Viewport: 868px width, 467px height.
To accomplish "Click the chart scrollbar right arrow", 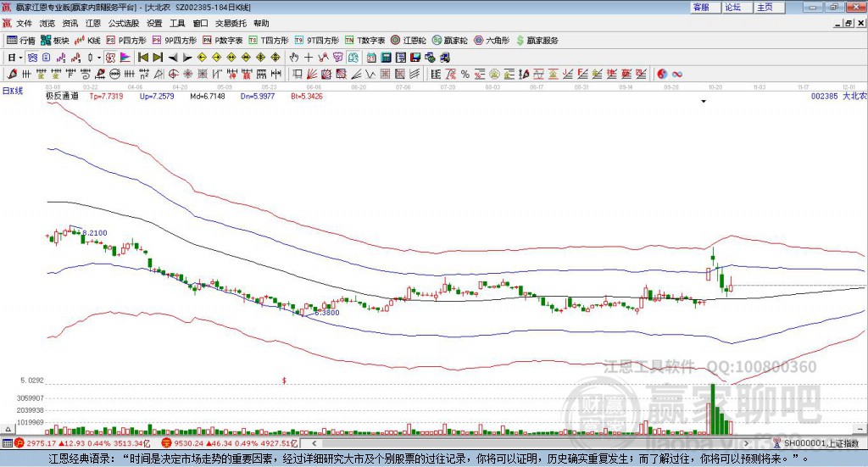I will (746, 443).
